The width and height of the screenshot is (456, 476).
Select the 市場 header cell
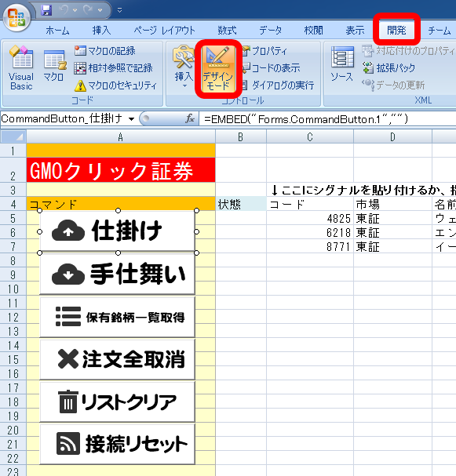pos(392,204)
